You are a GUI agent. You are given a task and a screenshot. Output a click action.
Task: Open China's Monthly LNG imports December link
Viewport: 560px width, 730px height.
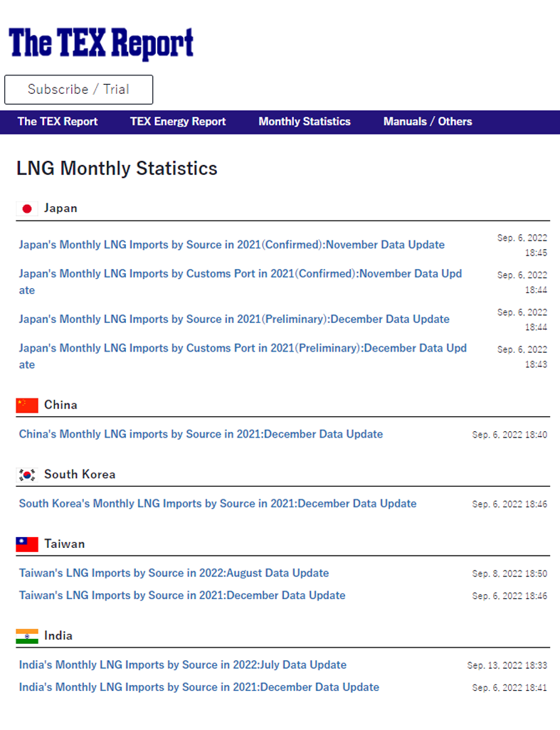[x=201, y=434]
